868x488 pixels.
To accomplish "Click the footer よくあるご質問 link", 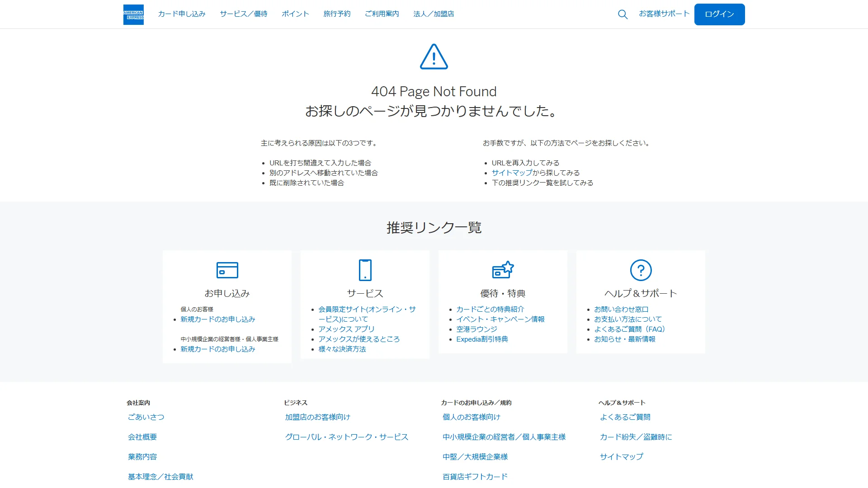I will pyautogui.click(x=625, y=417).
